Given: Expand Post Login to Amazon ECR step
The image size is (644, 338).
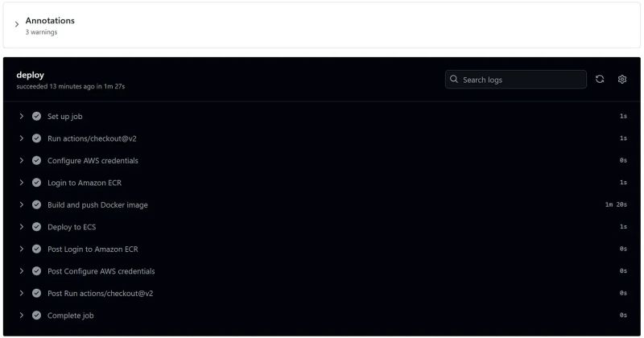Looking at the screenshot, I should tap(22, 249).
